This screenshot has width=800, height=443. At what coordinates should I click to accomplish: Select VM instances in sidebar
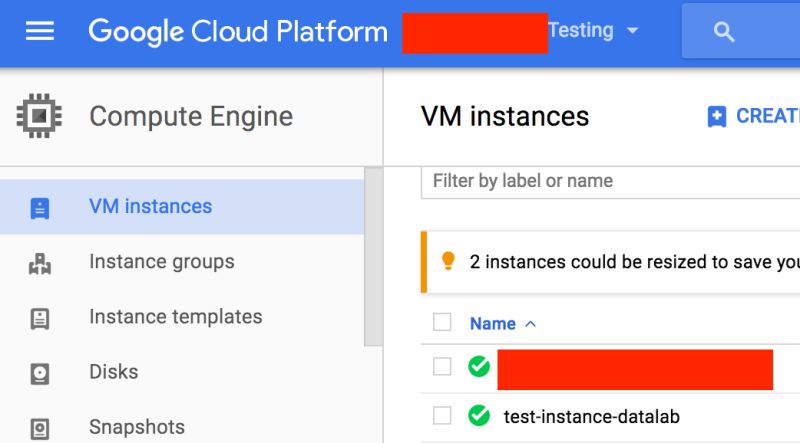pos(182,207)
